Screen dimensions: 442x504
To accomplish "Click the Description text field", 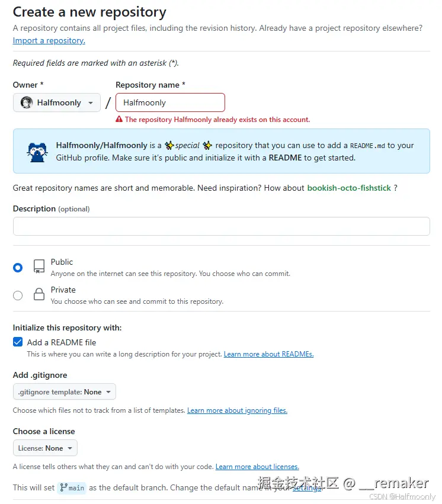I will (221, 226).
